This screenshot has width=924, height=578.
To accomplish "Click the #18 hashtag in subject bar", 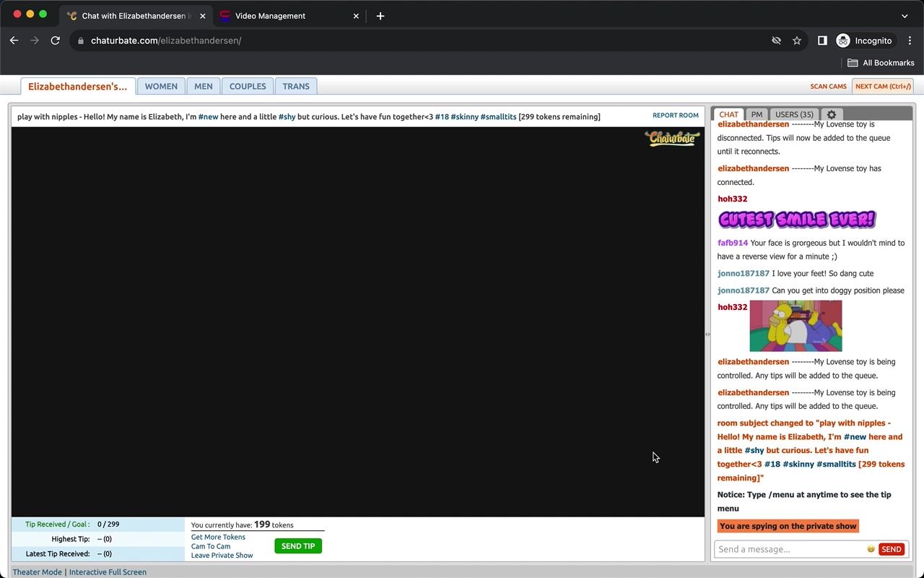I will coord(442,116).
